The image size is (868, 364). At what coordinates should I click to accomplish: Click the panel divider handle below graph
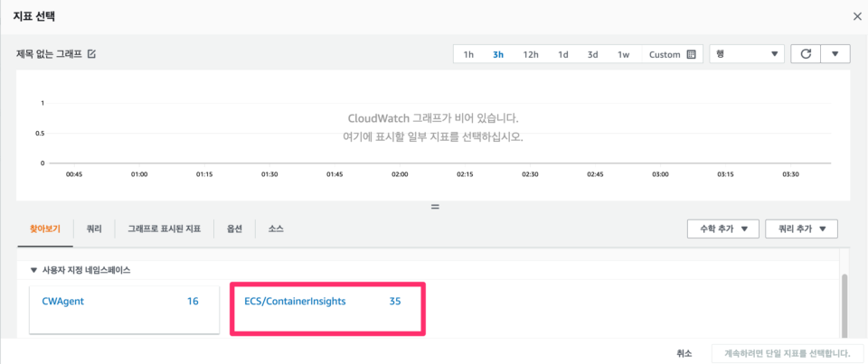tap(435, 207)
